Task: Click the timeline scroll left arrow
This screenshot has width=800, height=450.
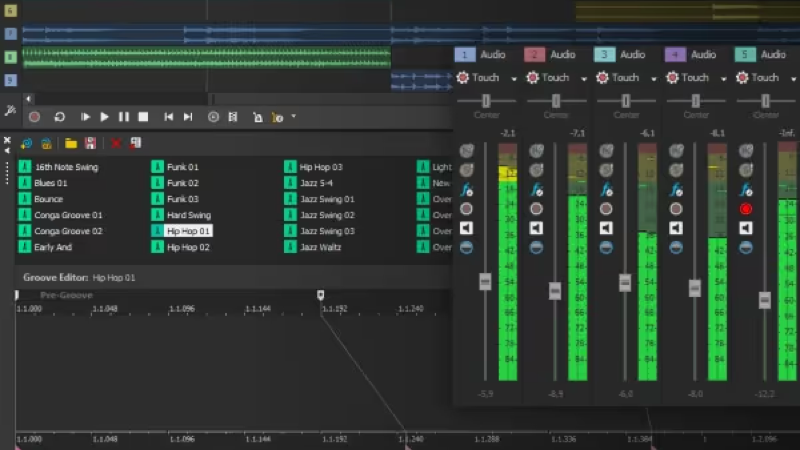Action: tap(29, 99)
